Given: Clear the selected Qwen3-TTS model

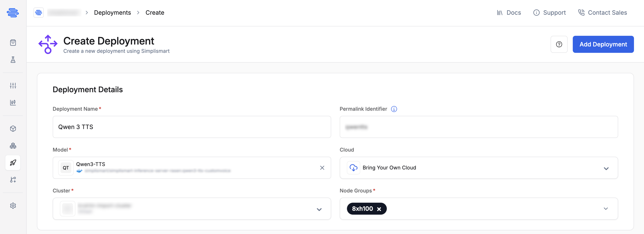Looking at the screenshot, I should (x=322, y=168).
